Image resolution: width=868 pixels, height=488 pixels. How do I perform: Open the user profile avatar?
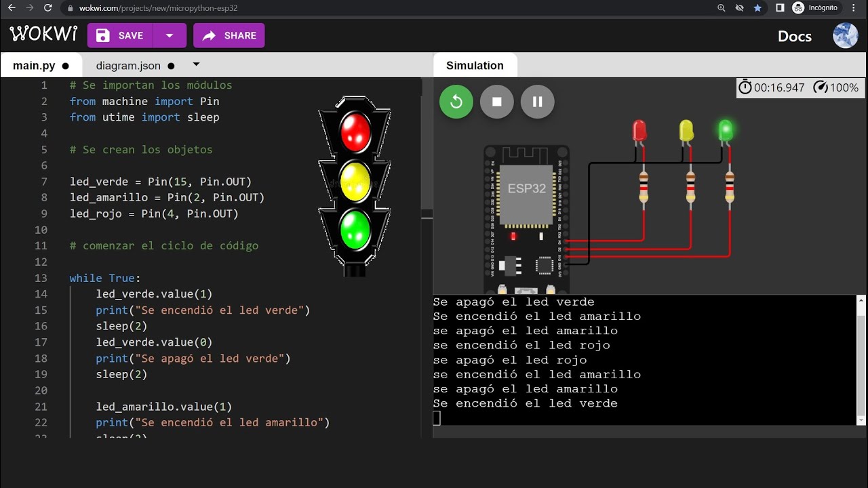pyautogui.click(x=846, y=35)
